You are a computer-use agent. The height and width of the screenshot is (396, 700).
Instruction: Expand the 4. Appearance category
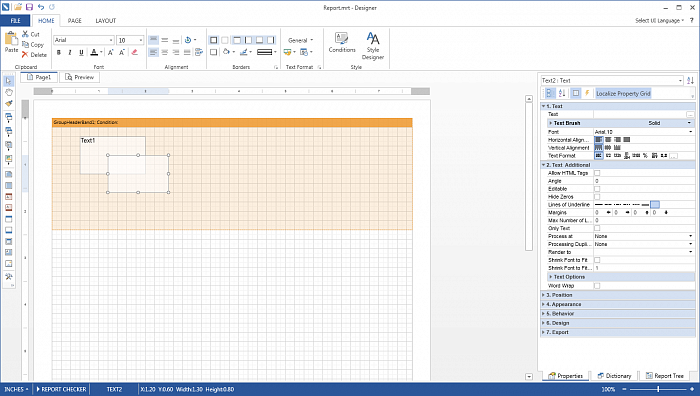[x=543, y=304]
